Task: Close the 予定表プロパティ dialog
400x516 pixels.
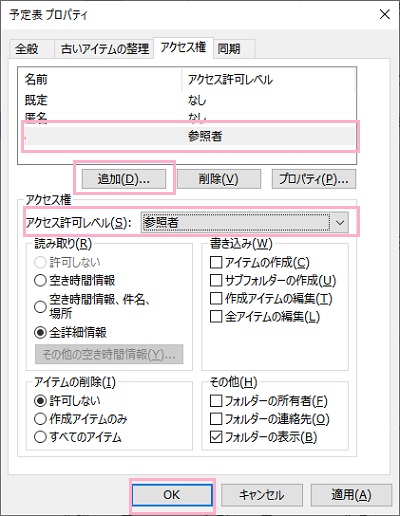Action: click(x=385, y=14)
